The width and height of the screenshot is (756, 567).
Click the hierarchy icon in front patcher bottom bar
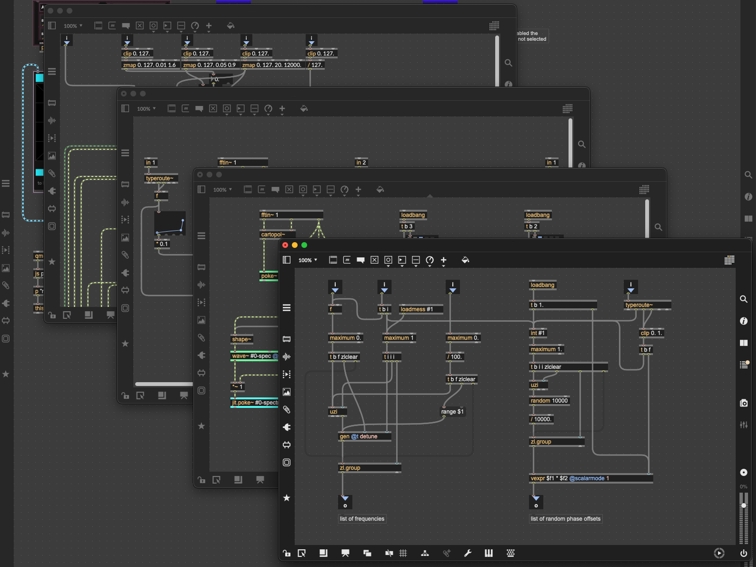point(425,553)
